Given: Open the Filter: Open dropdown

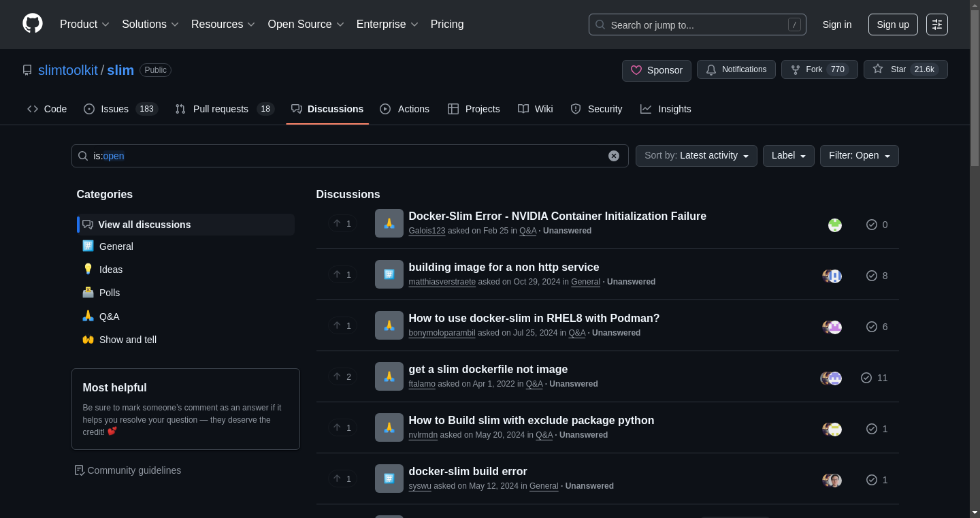Looking at the screenshot, I should (x=859, y=156).
